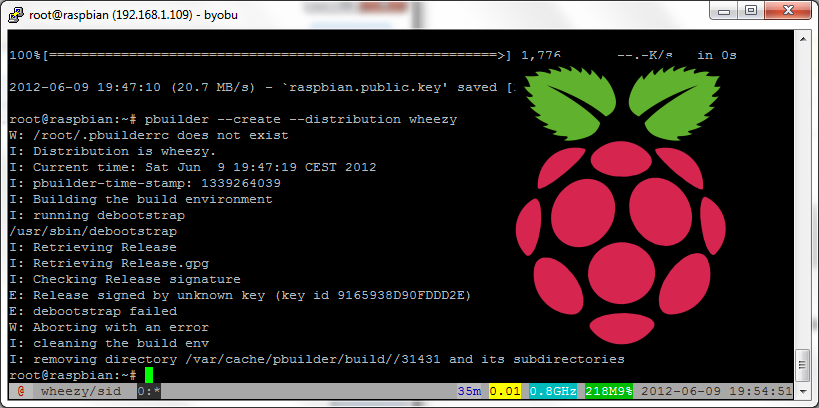This screenshot has width=819, height=408.
Task: Click the removing directory /var/cache/pbuilder line
Action: 317,359
